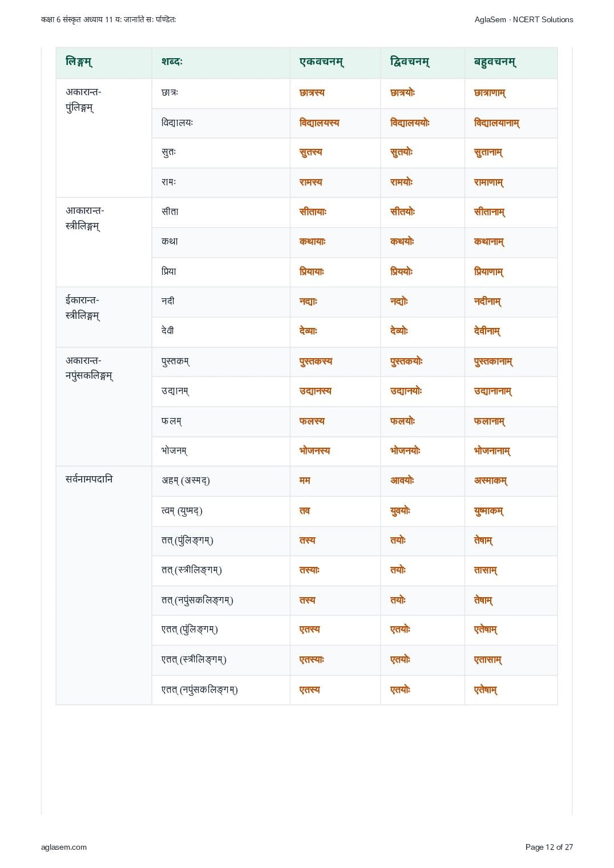Select the युष्माकम् cell
This screenshot has width=614, height=868.
point(489,511)
